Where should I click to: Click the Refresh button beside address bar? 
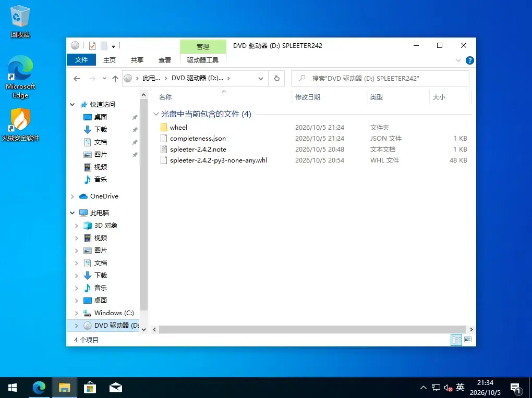[x=277, y=78]
